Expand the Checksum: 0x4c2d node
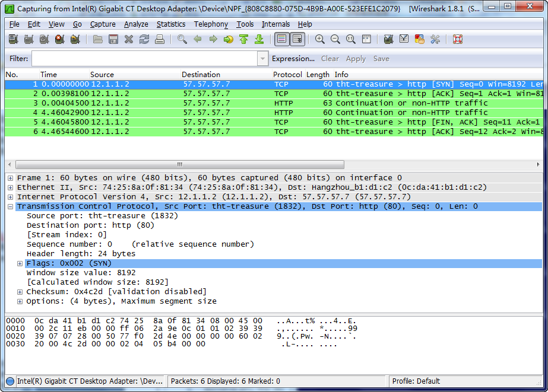Screen dimensions: 548x392 20,292
